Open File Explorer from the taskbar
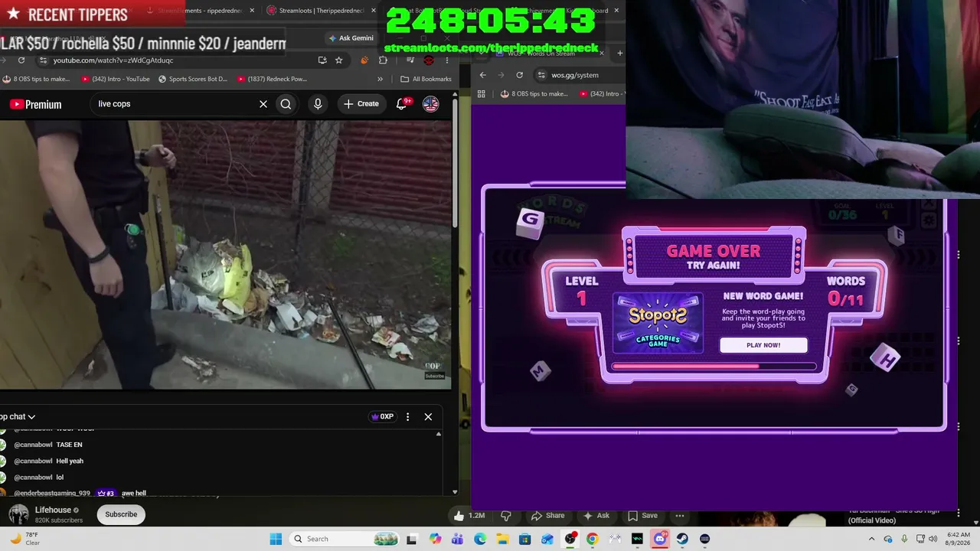This screenshot has height=551, width=980. coord(502,539)
